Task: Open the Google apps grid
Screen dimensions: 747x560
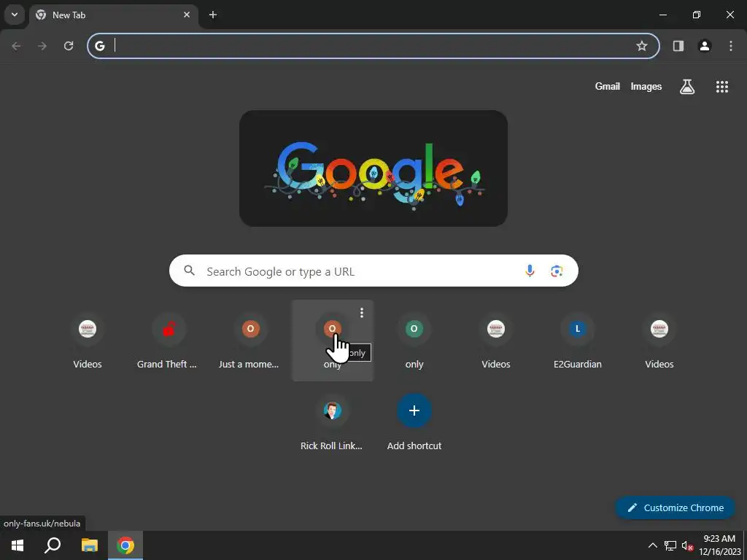Action: (x=721, y=86)
